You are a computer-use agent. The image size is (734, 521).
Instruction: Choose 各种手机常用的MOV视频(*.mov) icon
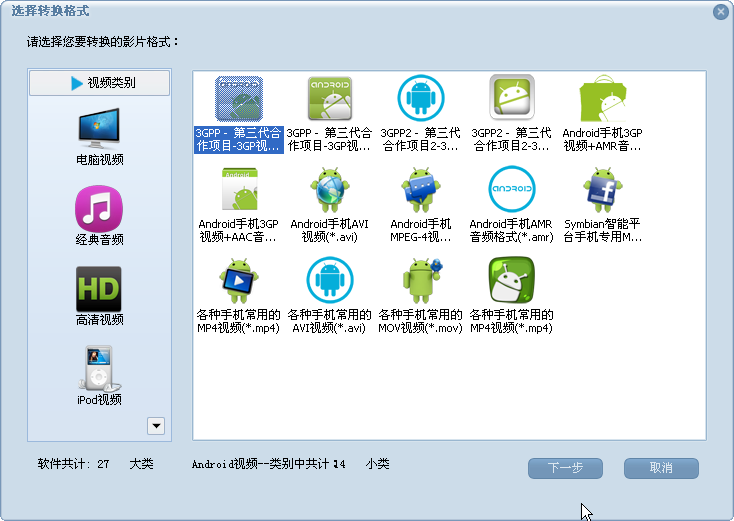[x=422, y=280]
